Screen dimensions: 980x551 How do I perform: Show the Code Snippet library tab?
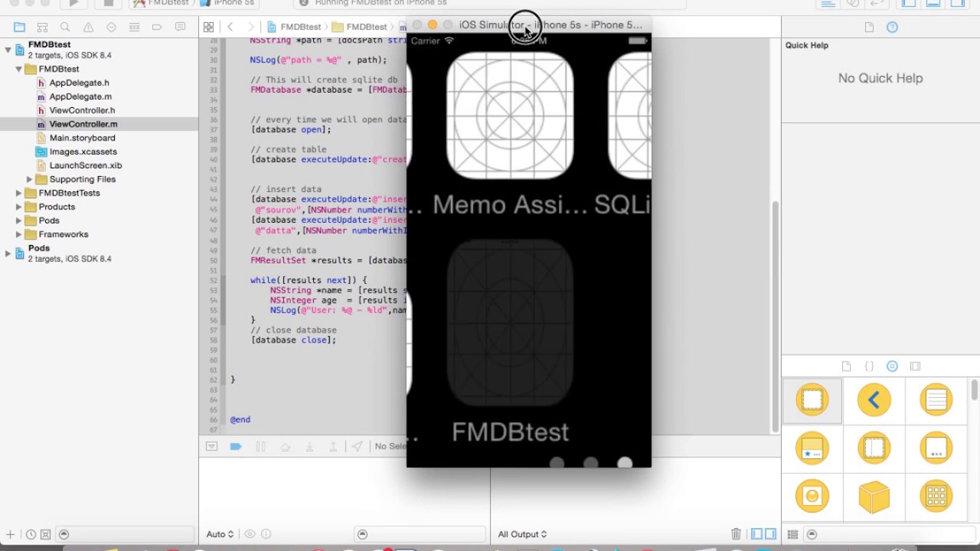pos(869,367)
